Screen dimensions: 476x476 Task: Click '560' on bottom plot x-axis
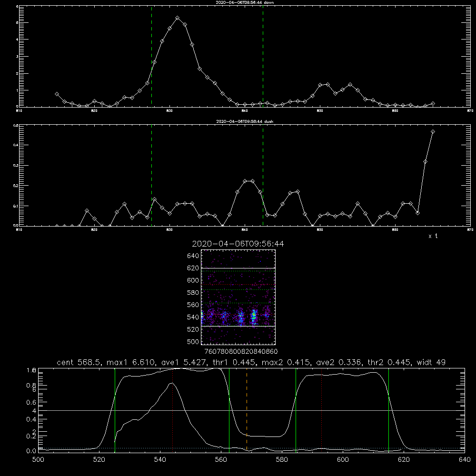pyautogui.click(x=221, y=459)
